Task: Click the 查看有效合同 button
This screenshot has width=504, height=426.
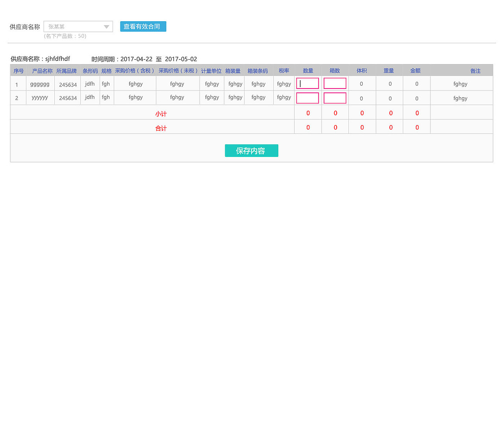Action: (x=143, y=26)
